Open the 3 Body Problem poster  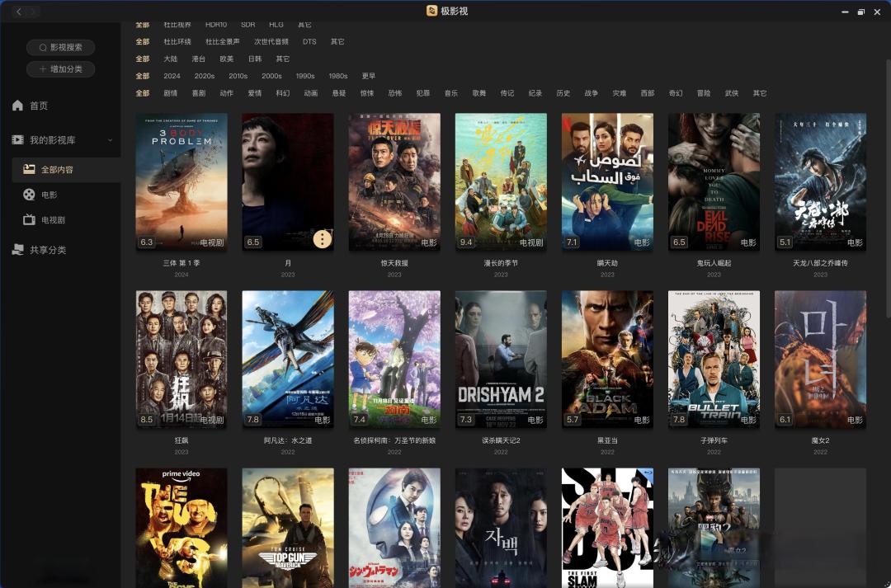(181, 181)
